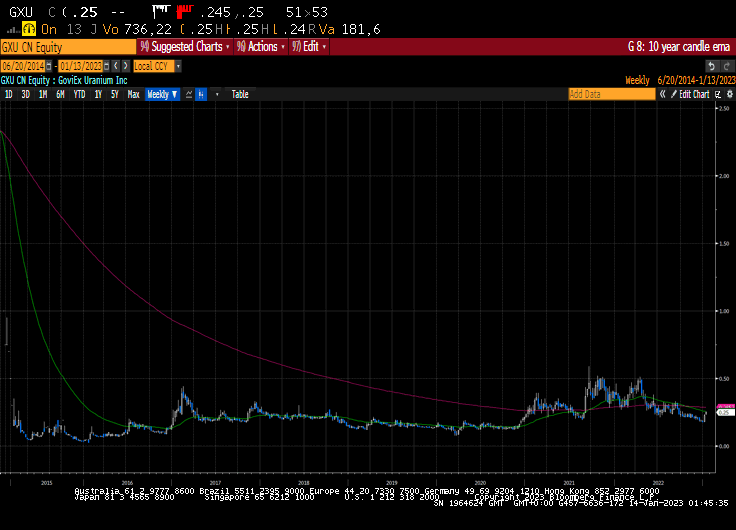This screenshot has height=530, width=736.
Task: Click magenta EMA value tag on axis
Action: (x=725, y=407)
